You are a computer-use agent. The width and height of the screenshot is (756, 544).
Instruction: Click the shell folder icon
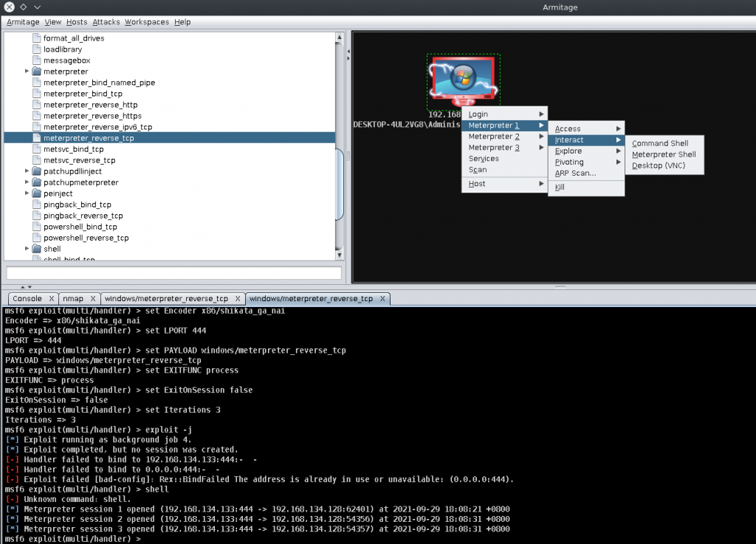pos(37,249)
